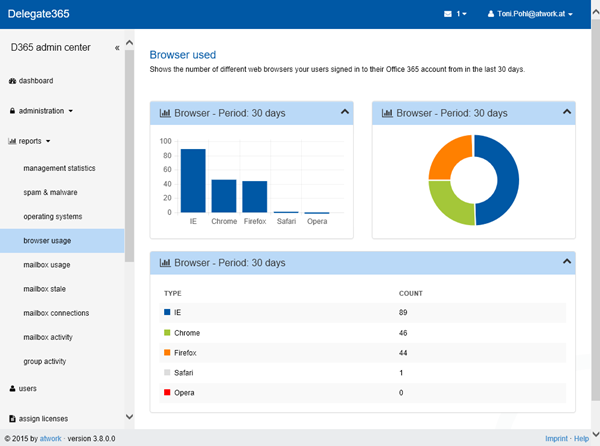Screen dimensions: 600x446
Task: Click chart icon in bar chart panel header
Action: [x=165, y=113]
